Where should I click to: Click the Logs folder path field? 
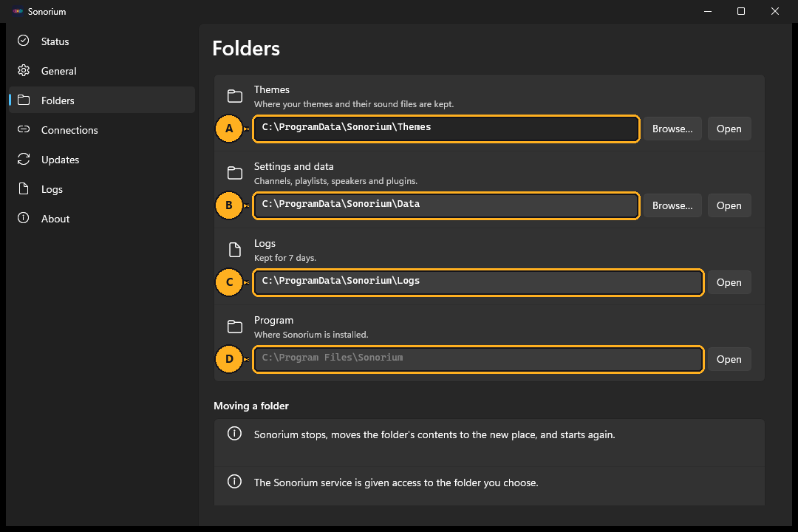coord(478,282)
